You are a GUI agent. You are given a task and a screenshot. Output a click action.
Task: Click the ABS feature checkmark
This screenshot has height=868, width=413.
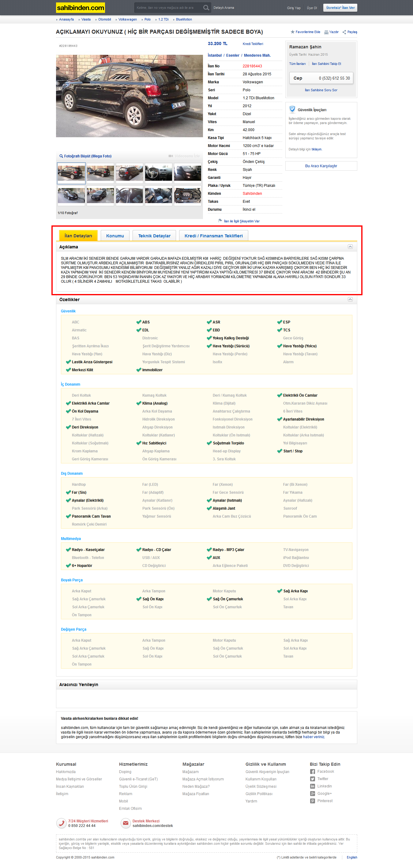(x=139, y=322)
